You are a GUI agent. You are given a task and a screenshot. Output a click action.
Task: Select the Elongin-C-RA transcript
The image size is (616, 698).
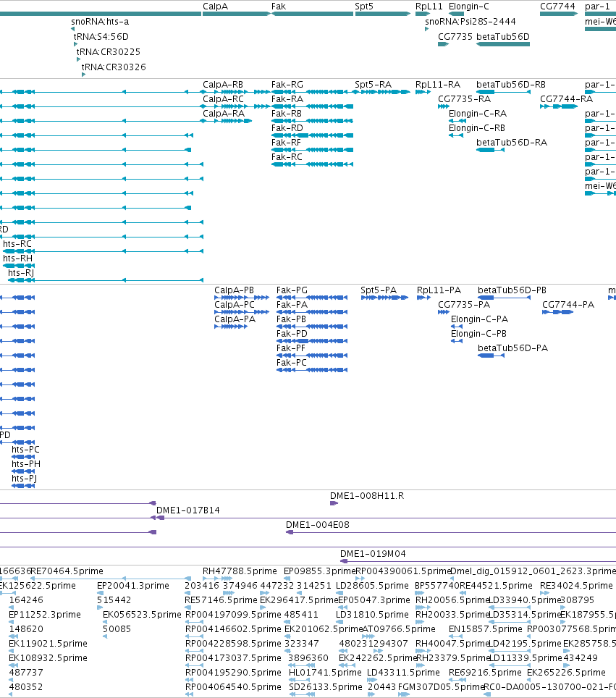(457, 121)
